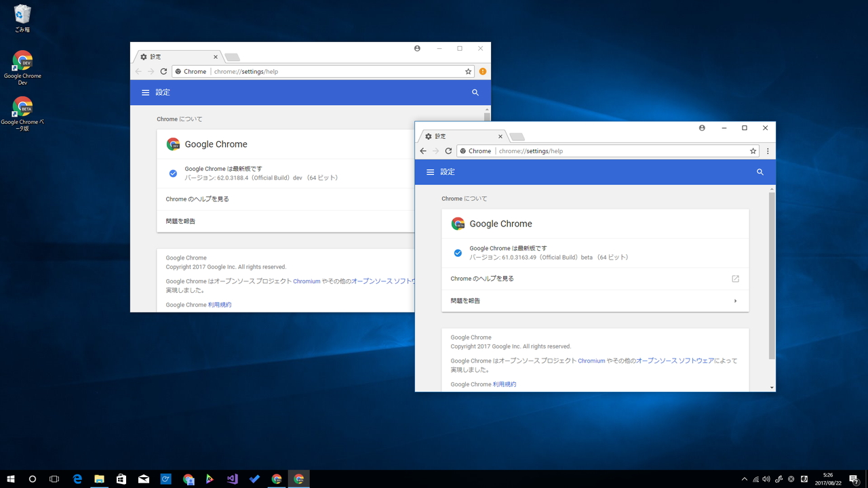Click the external link icon next to Chrome のヘルプを見る

coord(735,278)
